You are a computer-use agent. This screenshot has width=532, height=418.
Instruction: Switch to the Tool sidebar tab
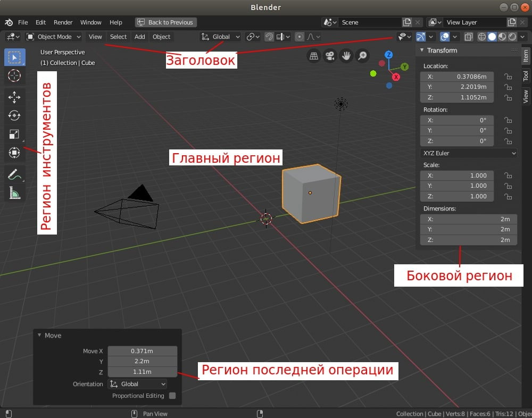coord(526,76)
